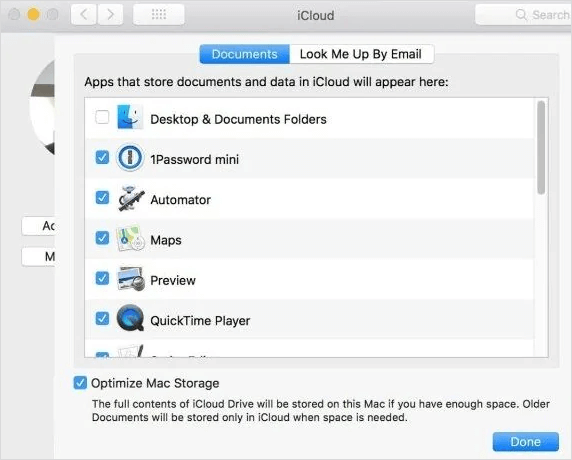Image resolution: width=572 pixels, height=460 pixels.
Task: Click the QuickTime Player icon
Action: [130, 318]
